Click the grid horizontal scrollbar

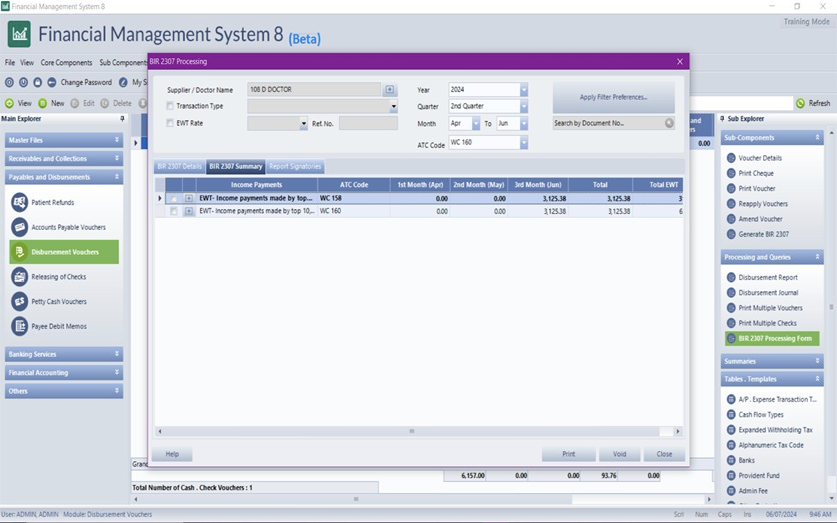tap(410, 431)
